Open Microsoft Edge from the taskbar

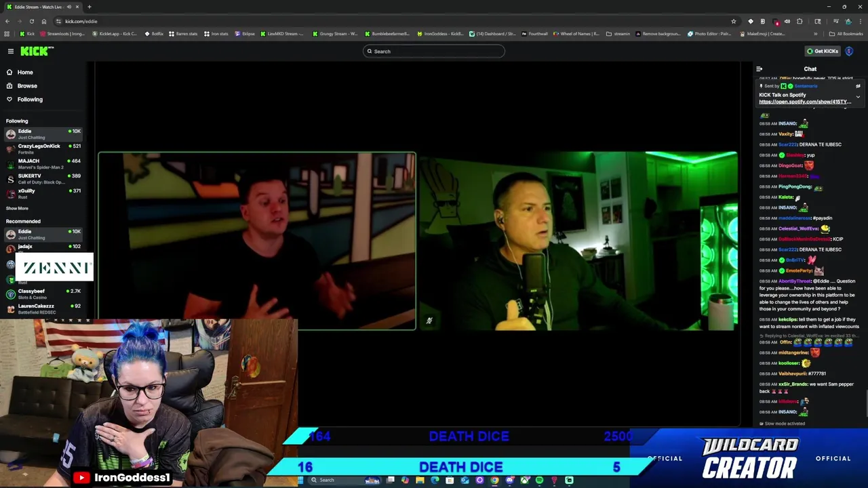435,481
